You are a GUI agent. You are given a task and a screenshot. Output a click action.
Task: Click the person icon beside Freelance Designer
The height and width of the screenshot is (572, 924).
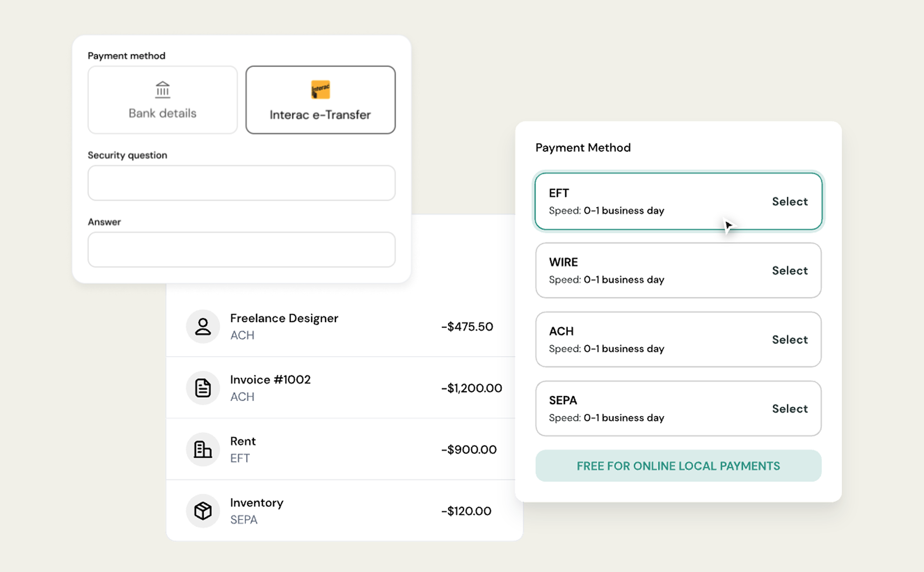pos(203,327)
